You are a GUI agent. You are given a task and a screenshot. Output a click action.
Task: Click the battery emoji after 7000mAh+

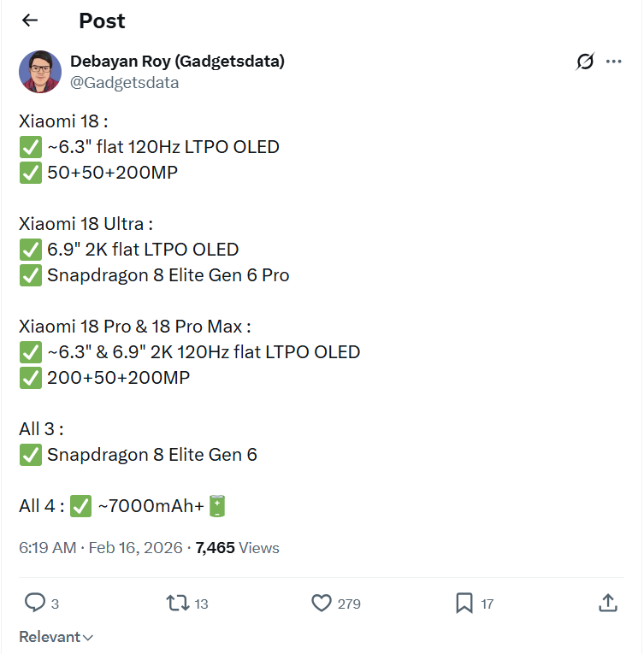click(216, 506)
